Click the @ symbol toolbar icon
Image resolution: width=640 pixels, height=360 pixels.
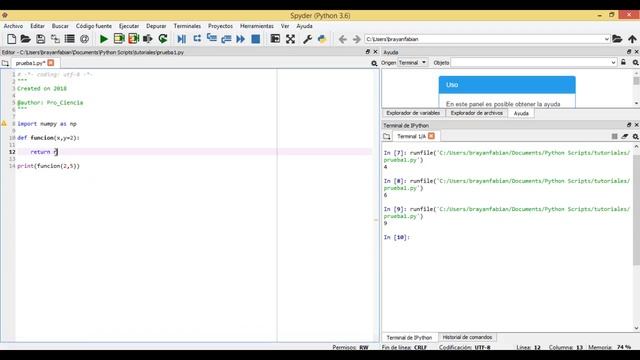pos(84,39)
